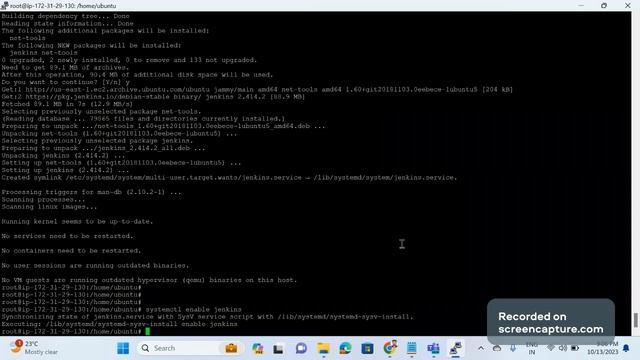Open the OneDrive cloud tray icon
This screenshot has width=640, height=360.
pyautogui.click(x=497, y=348)
